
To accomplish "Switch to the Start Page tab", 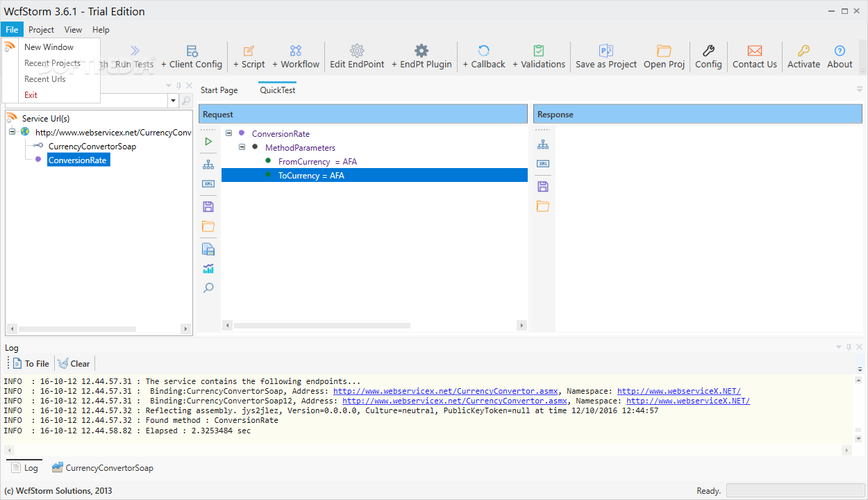I will [219, 90].
